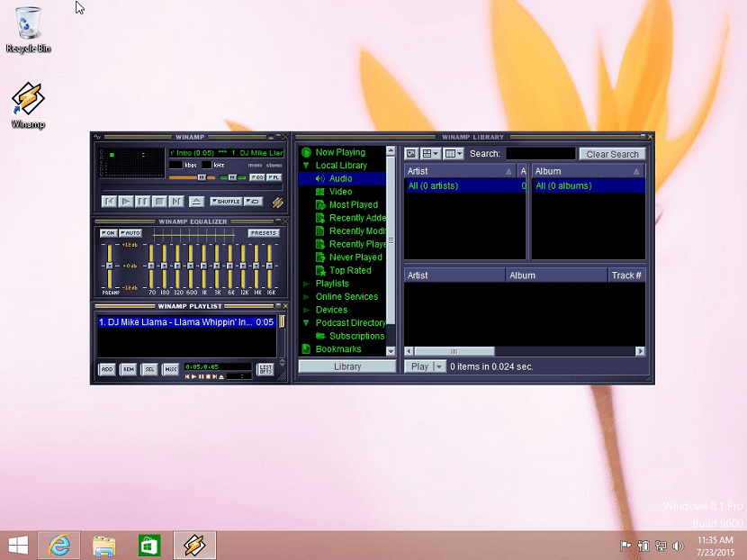Click the library Search input field
The width and height of the screenshot is (747, 560).
coord(540,154)
